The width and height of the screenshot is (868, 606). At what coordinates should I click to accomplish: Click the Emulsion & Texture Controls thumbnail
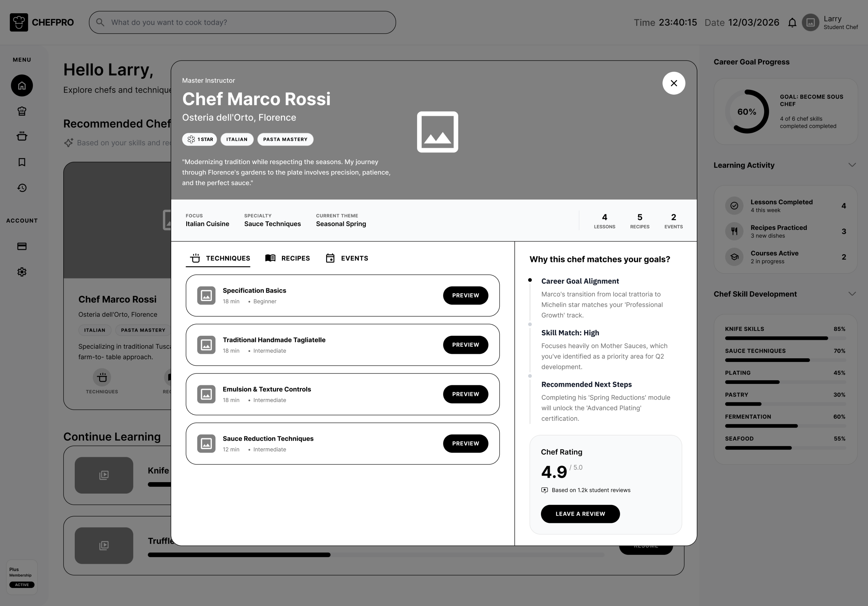point(206,394)
